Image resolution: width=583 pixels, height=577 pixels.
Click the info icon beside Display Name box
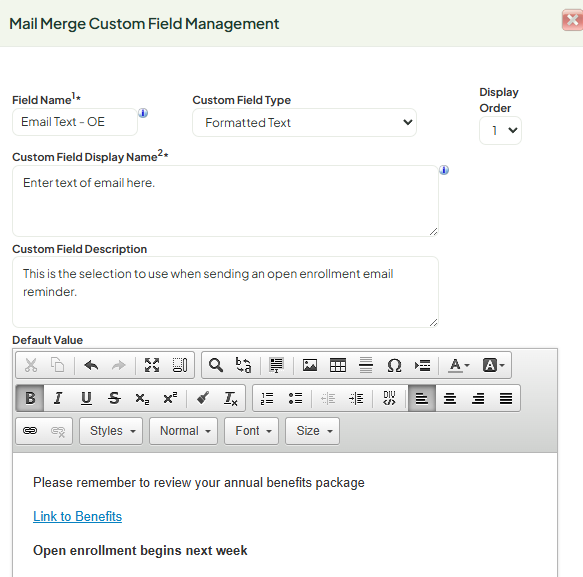tap(444, 170)
